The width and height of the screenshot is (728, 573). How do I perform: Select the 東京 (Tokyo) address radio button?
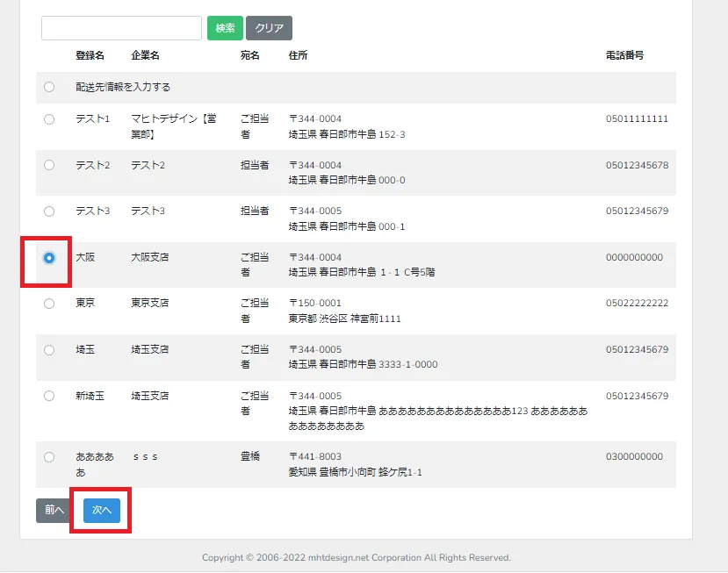(49, 303)
